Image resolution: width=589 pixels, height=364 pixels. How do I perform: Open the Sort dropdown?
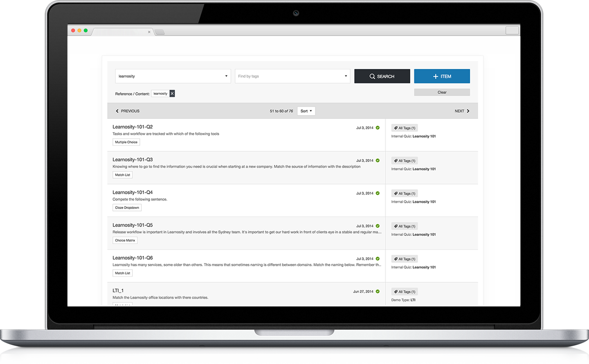(306, 111)
